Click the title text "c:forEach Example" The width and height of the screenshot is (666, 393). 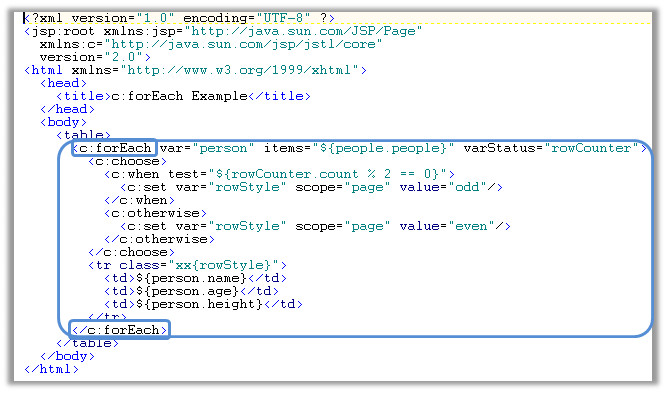click(x=179, y=96)
